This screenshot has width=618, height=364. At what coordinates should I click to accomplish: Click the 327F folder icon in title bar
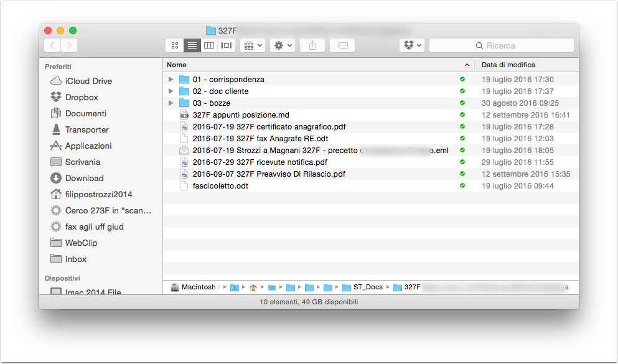pyautogui.click(x=211, y=30)
